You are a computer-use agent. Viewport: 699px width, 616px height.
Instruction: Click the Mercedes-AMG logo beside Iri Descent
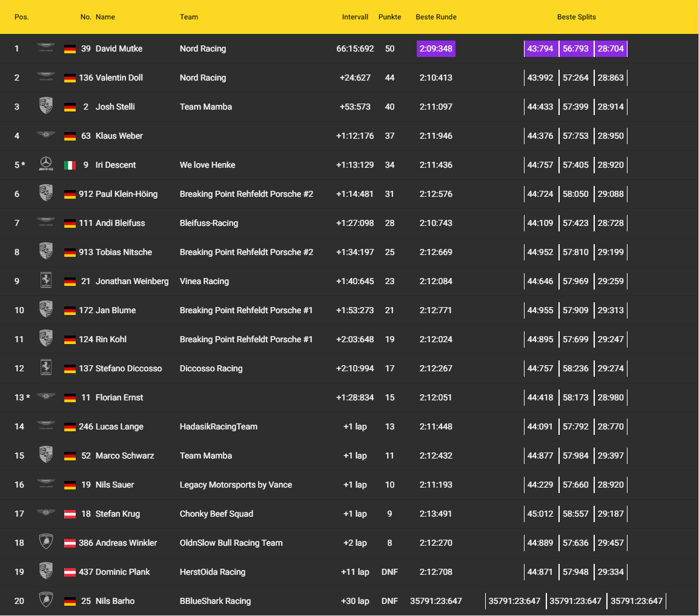pyautogui.click(x=46, y=164)
